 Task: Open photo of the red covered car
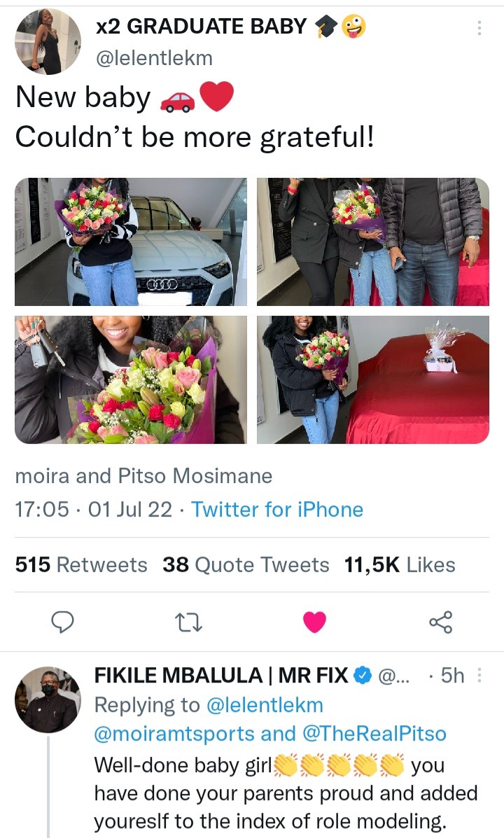373,379
